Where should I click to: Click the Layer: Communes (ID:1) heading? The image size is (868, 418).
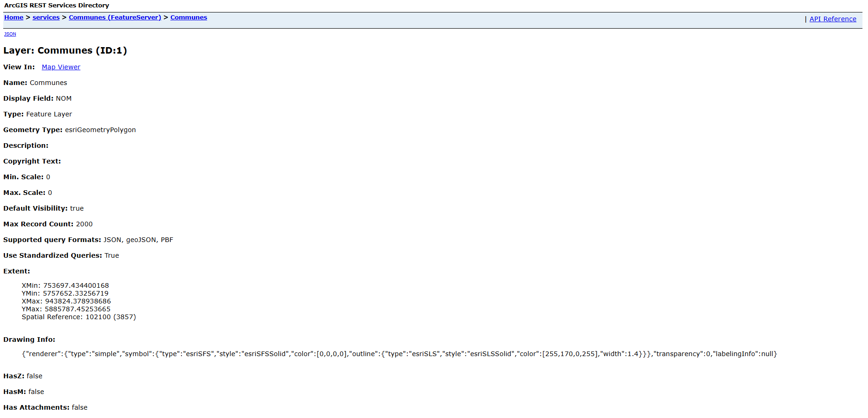pos(65,50)
